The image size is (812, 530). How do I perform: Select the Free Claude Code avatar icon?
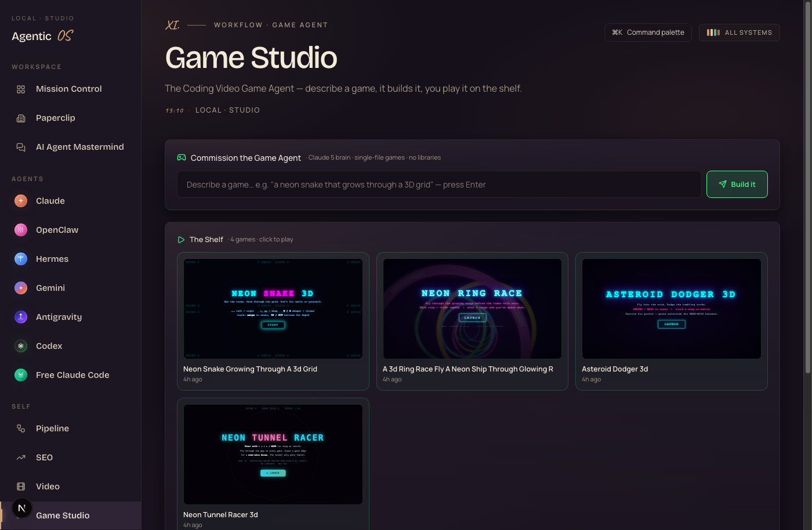point(21,375)
